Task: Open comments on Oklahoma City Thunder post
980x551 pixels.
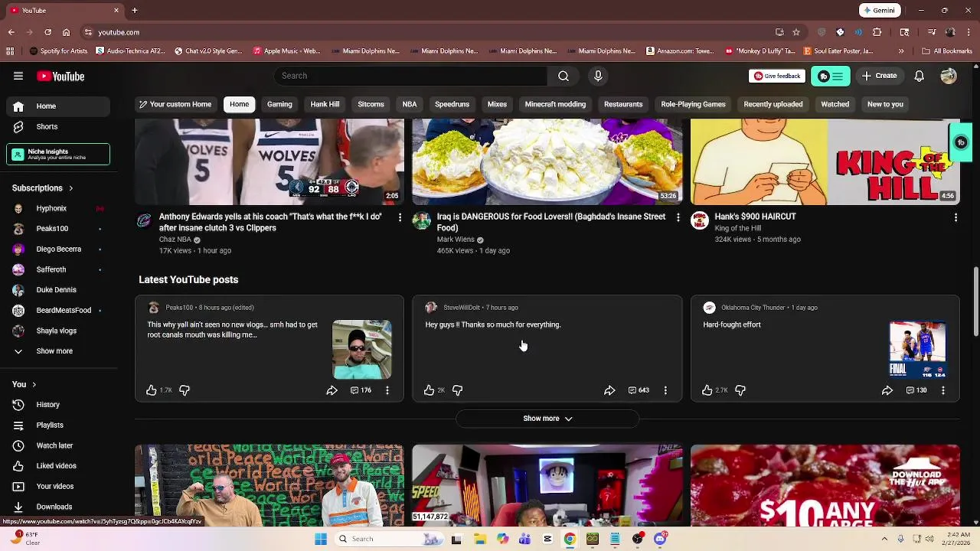Action: [x=916, y=390]
